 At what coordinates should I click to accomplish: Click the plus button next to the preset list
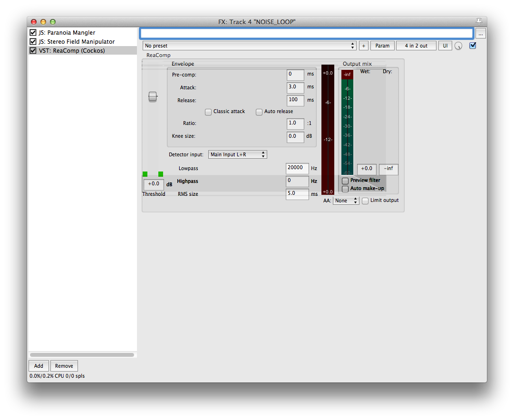[x=364, y=46]
